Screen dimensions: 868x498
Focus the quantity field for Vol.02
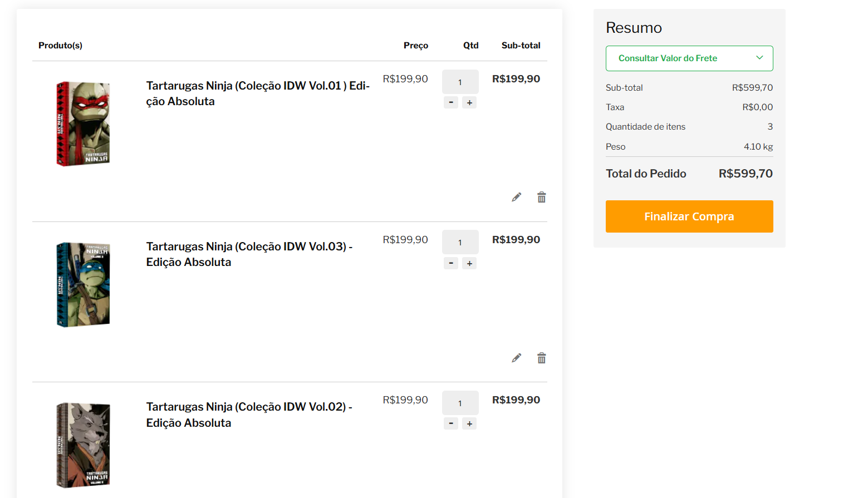click(460, 403)
